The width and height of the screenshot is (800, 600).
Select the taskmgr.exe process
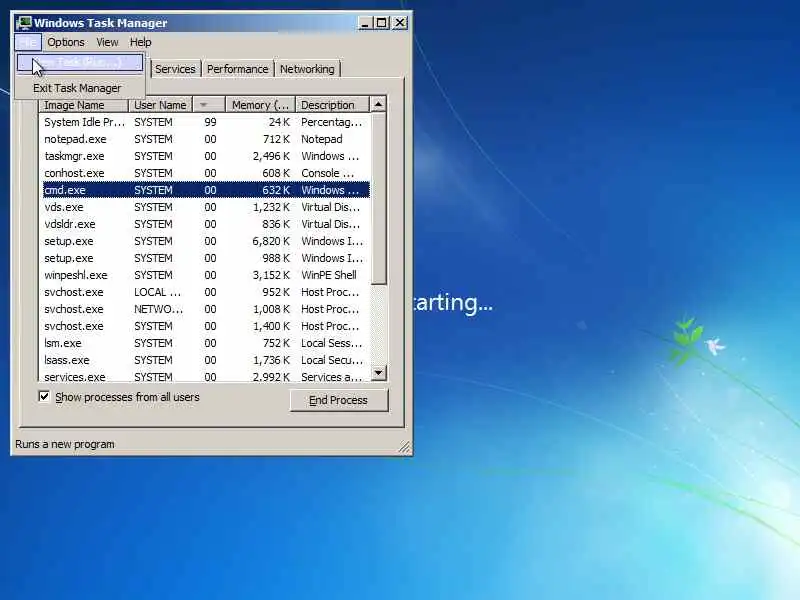click(206, 156)
